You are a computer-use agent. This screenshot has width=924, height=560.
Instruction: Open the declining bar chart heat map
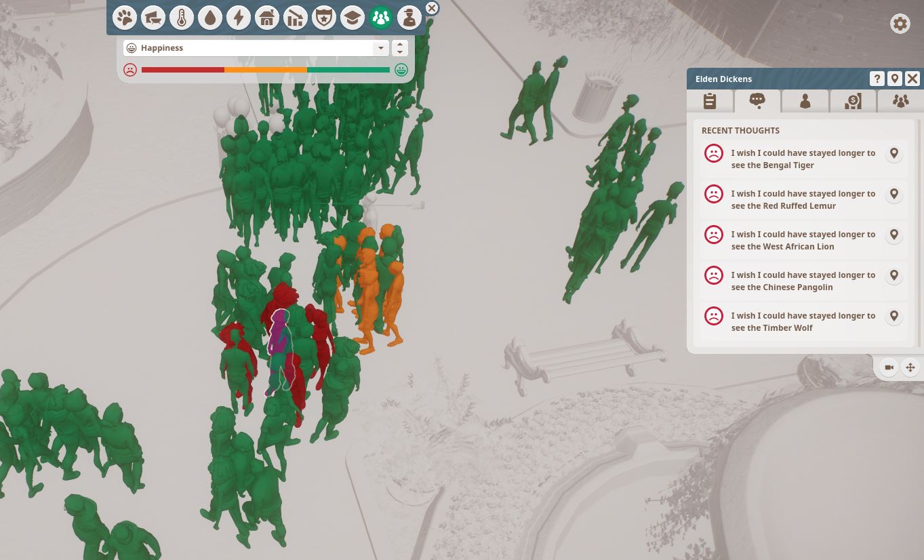(x=296, y=18)
